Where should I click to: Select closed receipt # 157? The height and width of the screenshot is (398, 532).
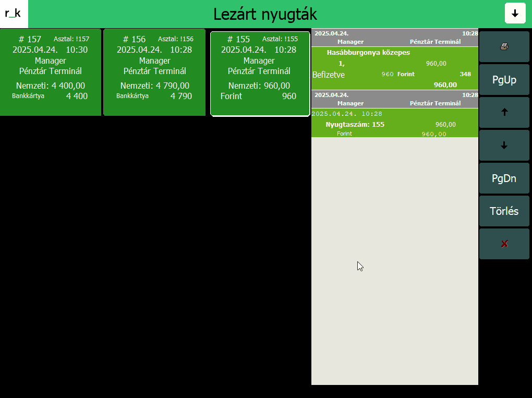click(51, 73)
